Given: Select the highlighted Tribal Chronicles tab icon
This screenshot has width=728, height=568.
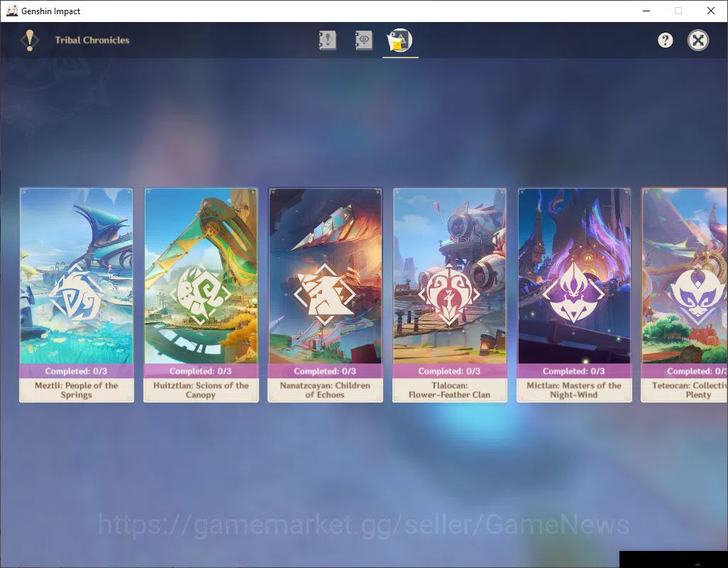Looking at the screenshot, I should 399,40.
